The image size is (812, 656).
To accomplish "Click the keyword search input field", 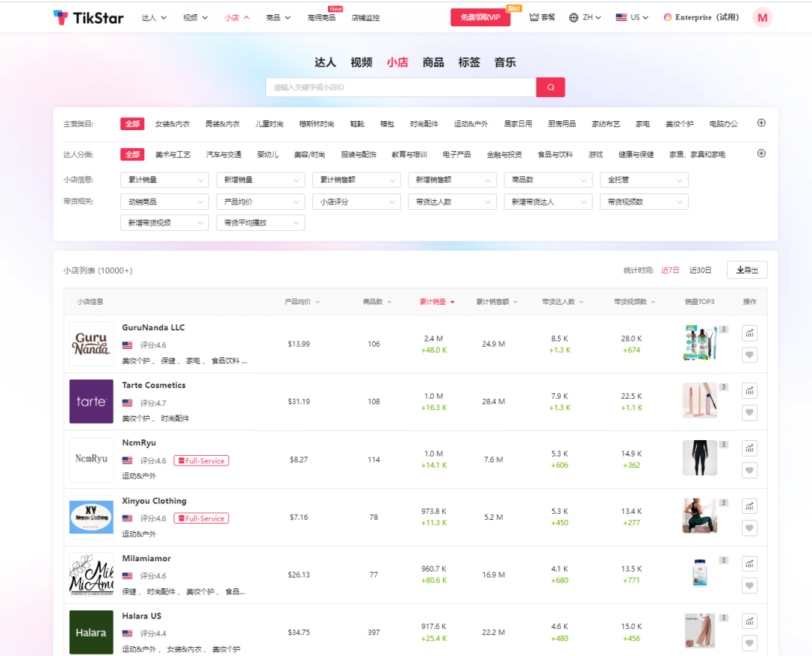I will click(x=400, y=87).
